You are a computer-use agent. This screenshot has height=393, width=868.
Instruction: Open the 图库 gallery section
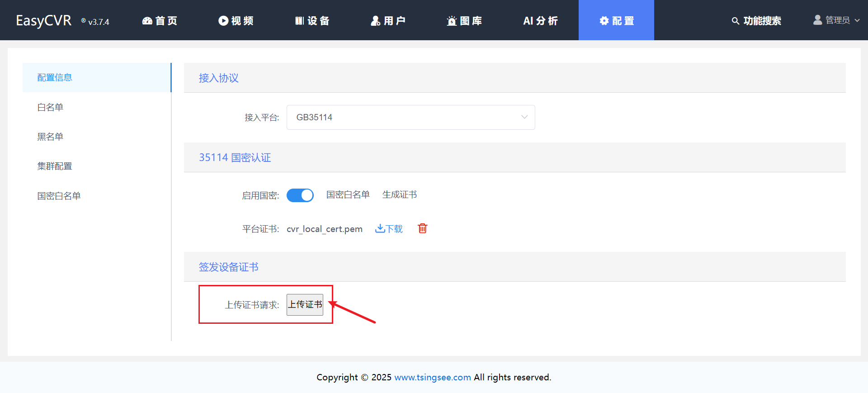[464, 21]
